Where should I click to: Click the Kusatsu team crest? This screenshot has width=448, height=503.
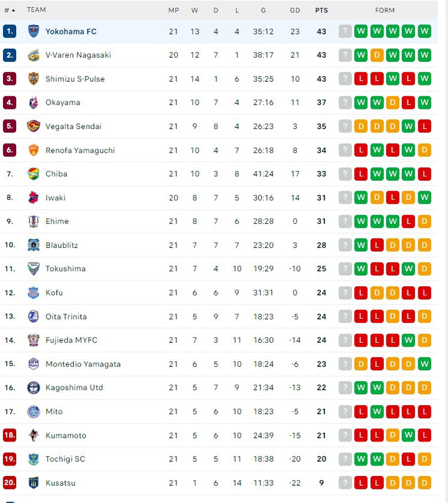click(x=33, y=483)
